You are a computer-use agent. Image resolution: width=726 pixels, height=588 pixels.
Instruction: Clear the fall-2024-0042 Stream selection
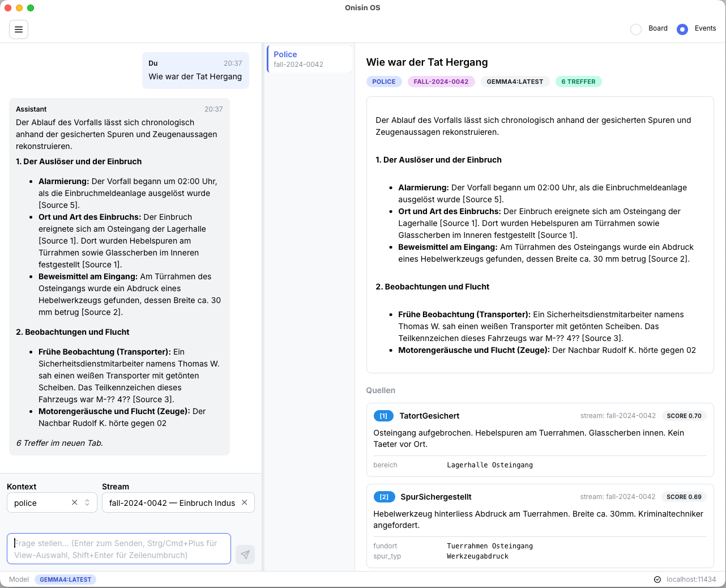click(x=245, y=502)
